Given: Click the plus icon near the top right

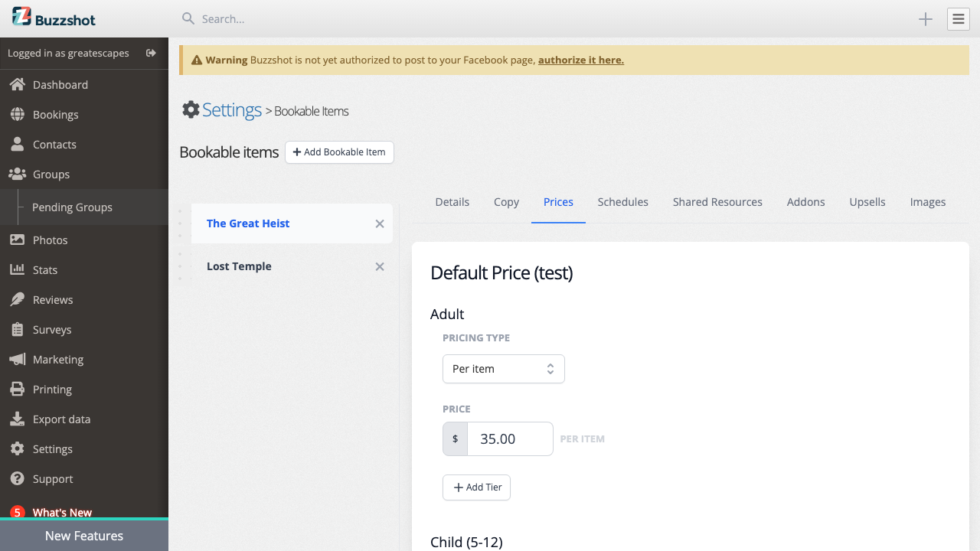Looking at the screenshot, I should 925,19.
